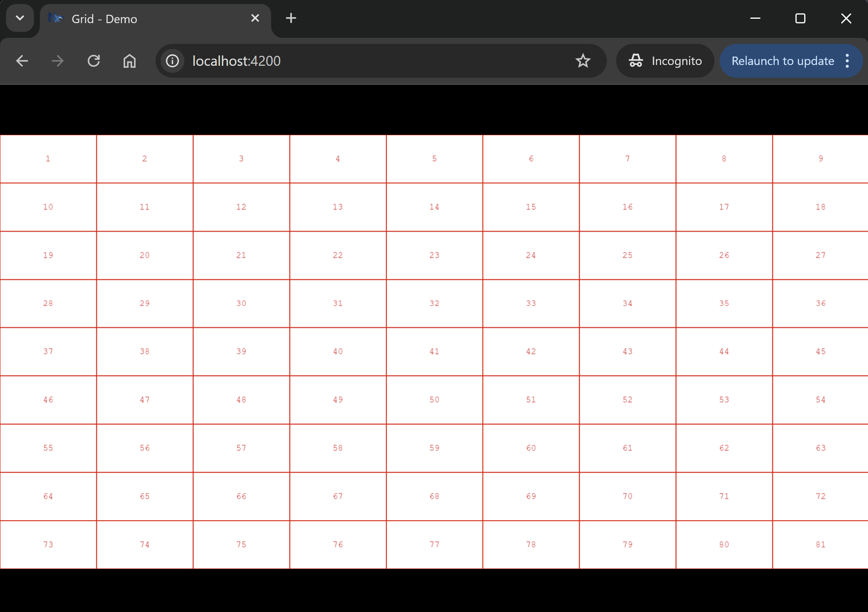The height and width of the screenshot is (612, 868).
Task: Click the center cell 41
Action: (435, 352)
